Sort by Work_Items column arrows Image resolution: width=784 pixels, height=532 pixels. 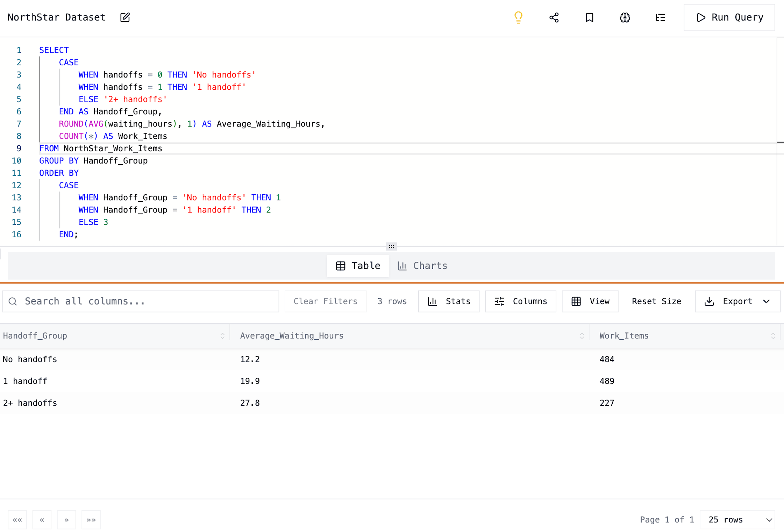tap(773, 336)
